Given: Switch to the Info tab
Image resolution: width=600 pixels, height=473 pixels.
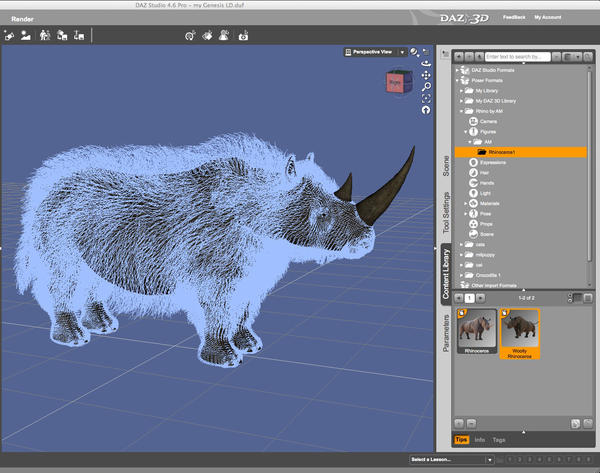Looking at the screenshot, I should click(480, 439).
